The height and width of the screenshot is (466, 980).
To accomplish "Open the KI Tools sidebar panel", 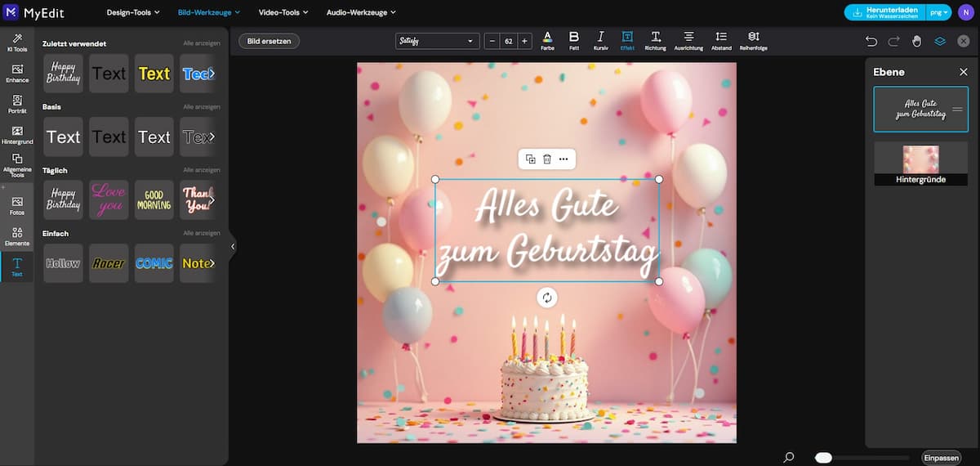I will pos(17,43).
